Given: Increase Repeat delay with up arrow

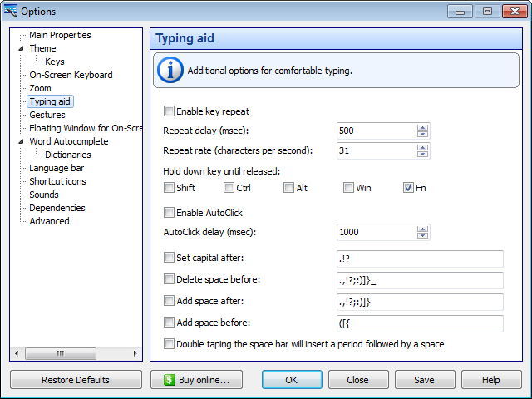Looking at the screenshot, I should pos(422,127).
